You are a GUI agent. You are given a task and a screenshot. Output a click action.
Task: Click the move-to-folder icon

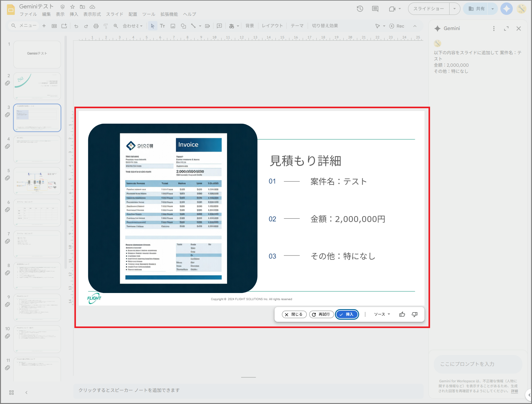(82, 7)
